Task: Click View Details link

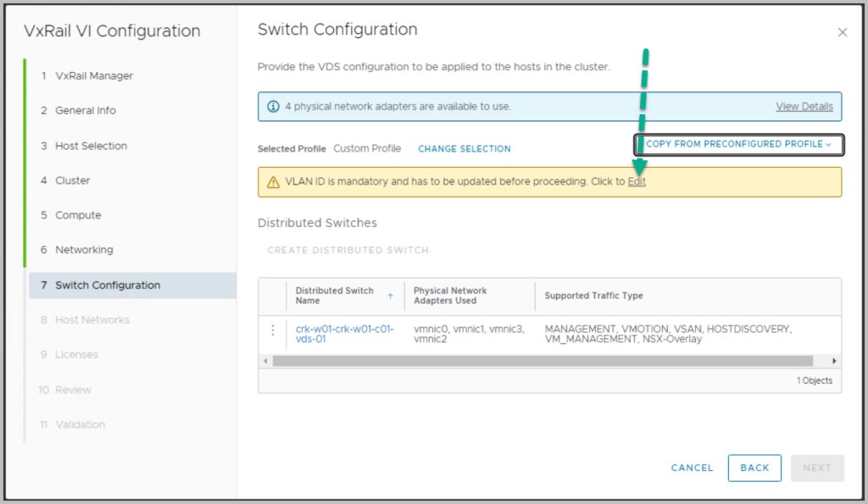Action: pyautogui.click(x=804, y=107)
